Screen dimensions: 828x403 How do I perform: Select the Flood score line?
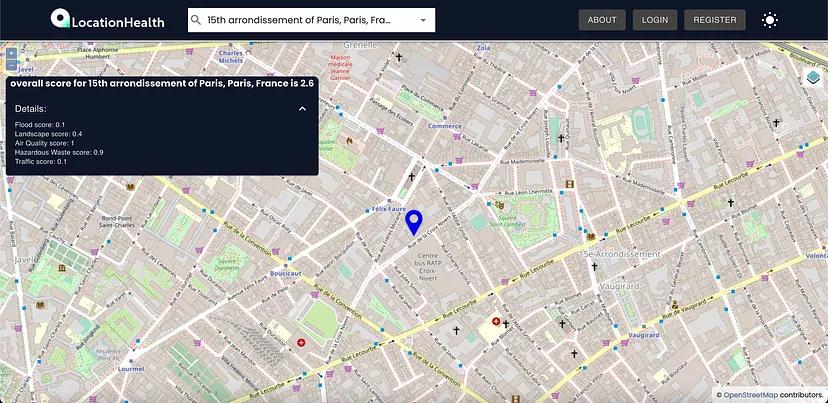(40, 125)
